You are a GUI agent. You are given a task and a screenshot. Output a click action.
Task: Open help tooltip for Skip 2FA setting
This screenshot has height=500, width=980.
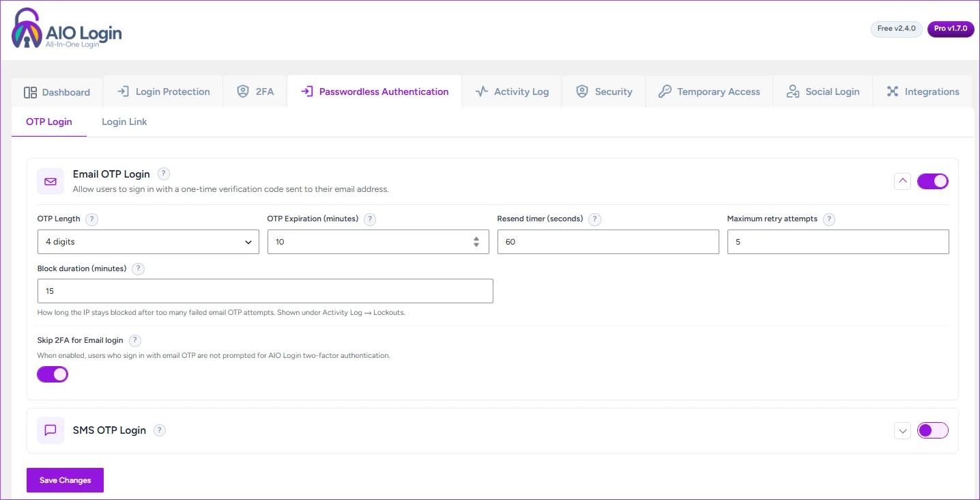135,340
